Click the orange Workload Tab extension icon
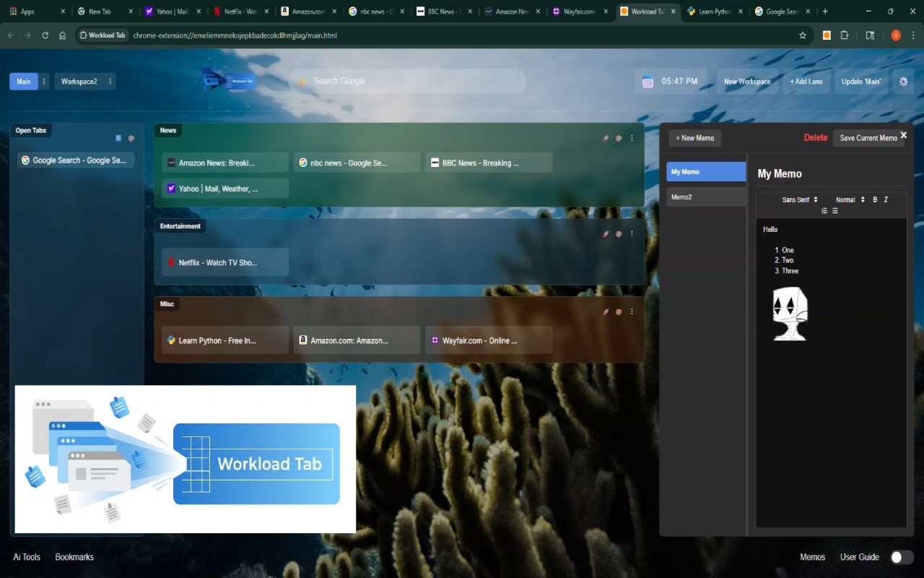 click(827, 35)
